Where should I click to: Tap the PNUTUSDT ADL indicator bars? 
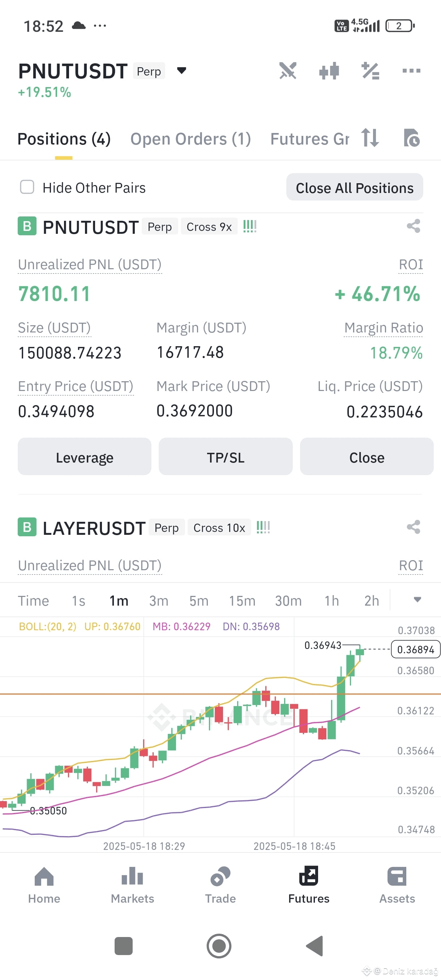(x=250, y=226)
